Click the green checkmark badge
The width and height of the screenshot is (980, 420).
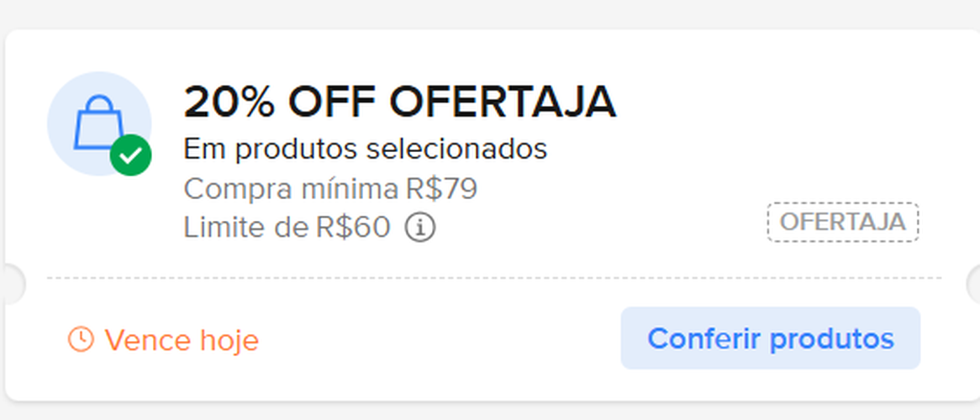(x=130, y=155)
